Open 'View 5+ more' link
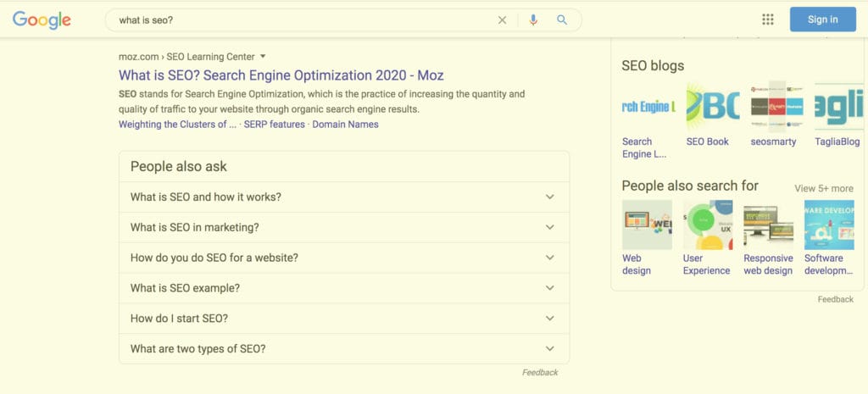Viewport: 868px width, 394px height. pos(824,188)
